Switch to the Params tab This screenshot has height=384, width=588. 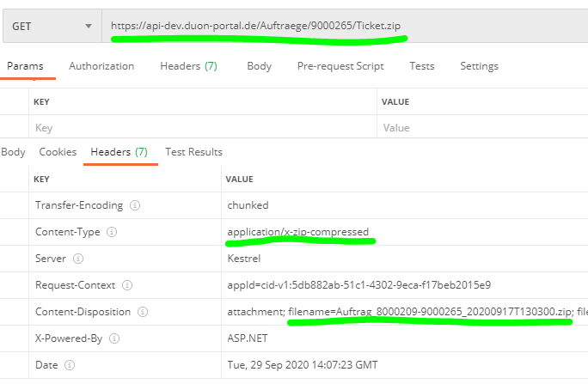click(x=25, y=66)
